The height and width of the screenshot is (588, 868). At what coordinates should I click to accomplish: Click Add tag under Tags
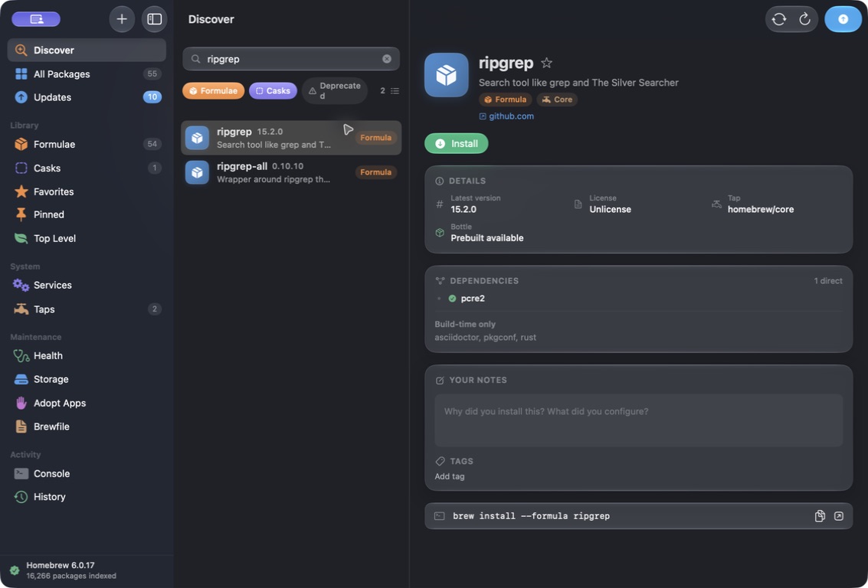point(450,476)
